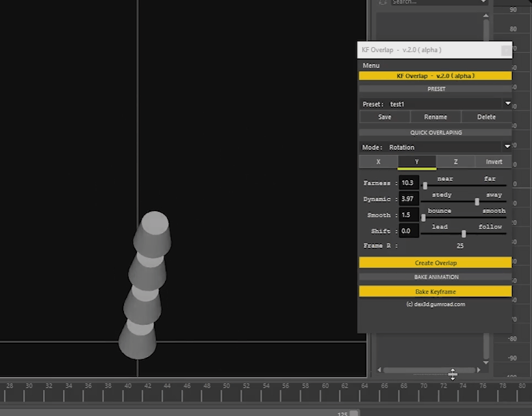This screenshot has width=532, height=416.
Task: Open the Mode Rotation dropdown
Action: pyautogui.click(x=435, y=147)
